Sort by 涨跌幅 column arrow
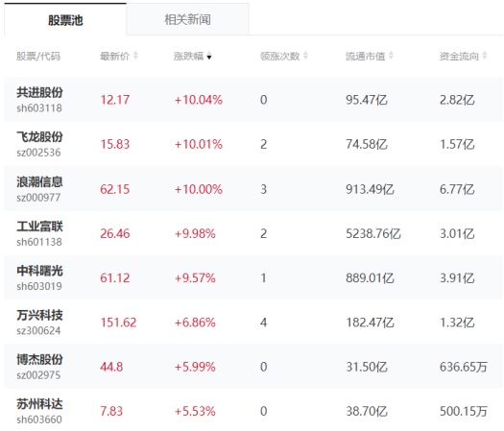 pos(209,56)
